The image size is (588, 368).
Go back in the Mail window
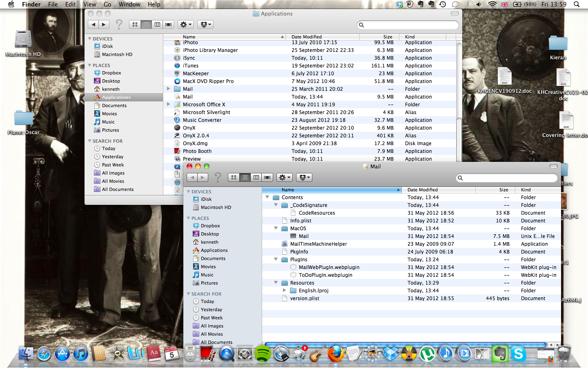click(x=192, y=177)
